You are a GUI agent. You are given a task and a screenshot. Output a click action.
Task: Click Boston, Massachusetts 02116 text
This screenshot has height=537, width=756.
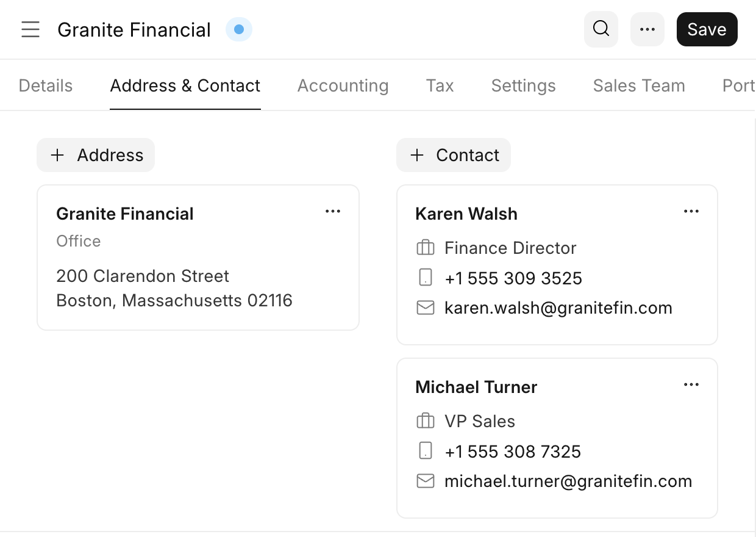click(x=174, y=300)
